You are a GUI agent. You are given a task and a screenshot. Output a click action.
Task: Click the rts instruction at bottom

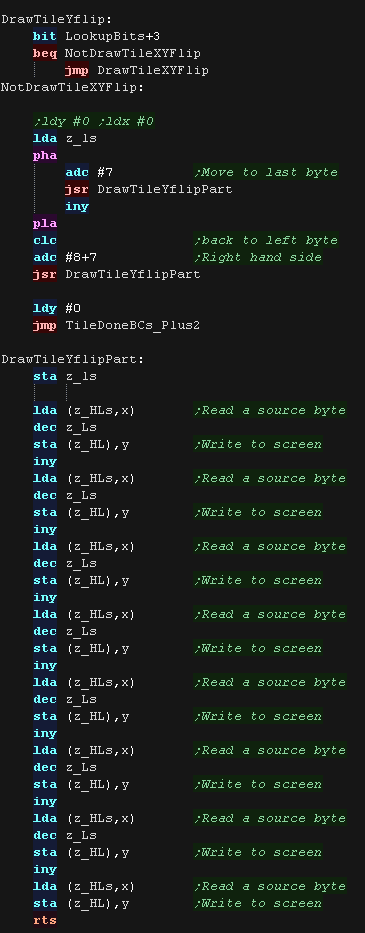coord(45,920)
